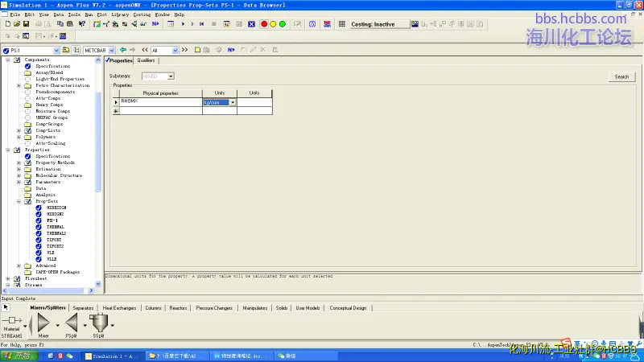Viewport: 644px width, 362px height.
Task: Click the blue X results icon
Action: [251, 24]
